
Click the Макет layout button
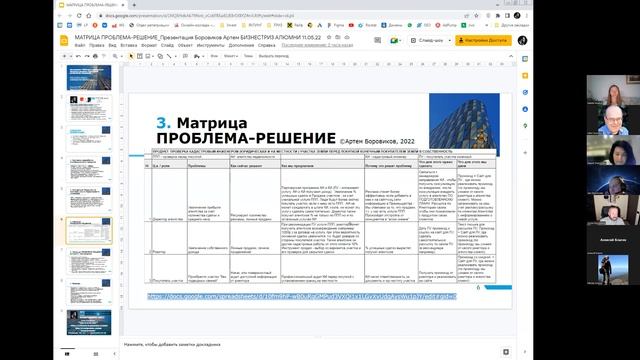(x=231, y=56)
